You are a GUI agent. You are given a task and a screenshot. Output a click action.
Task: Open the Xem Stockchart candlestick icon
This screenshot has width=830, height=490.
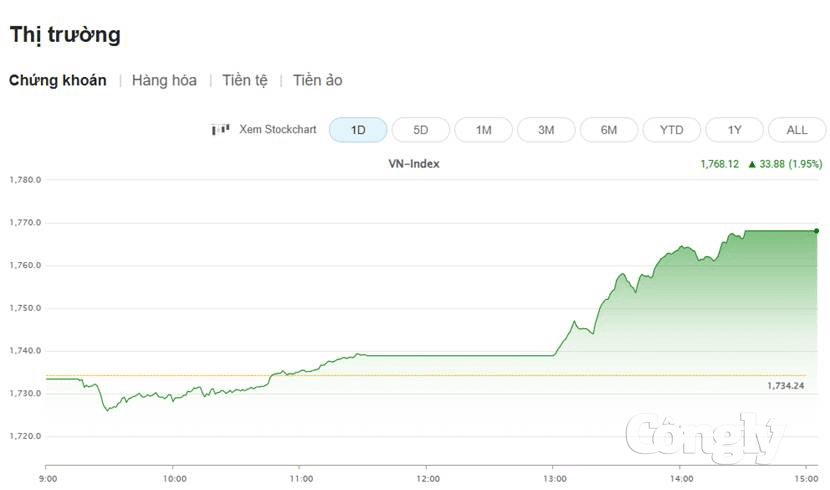220,129
